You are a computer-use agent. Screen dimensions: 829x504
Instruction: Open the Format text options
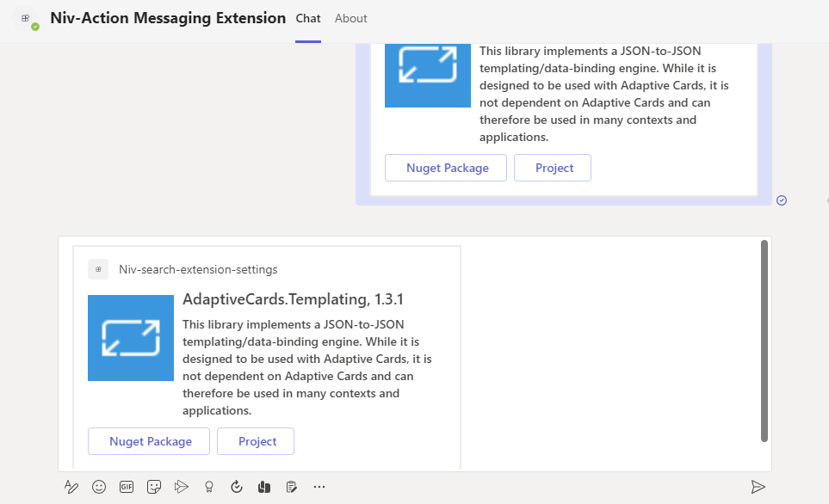click(x=71, y=487)
